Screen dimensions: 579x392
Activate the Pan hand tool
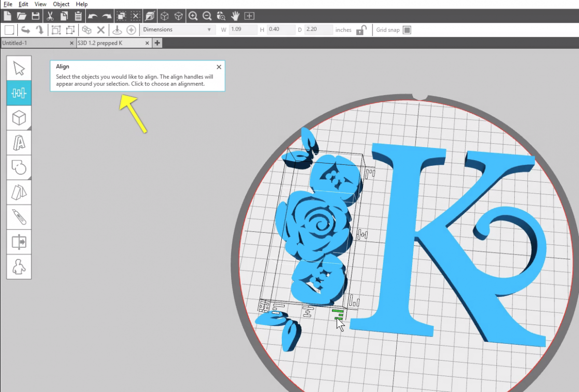coord(235,16)
